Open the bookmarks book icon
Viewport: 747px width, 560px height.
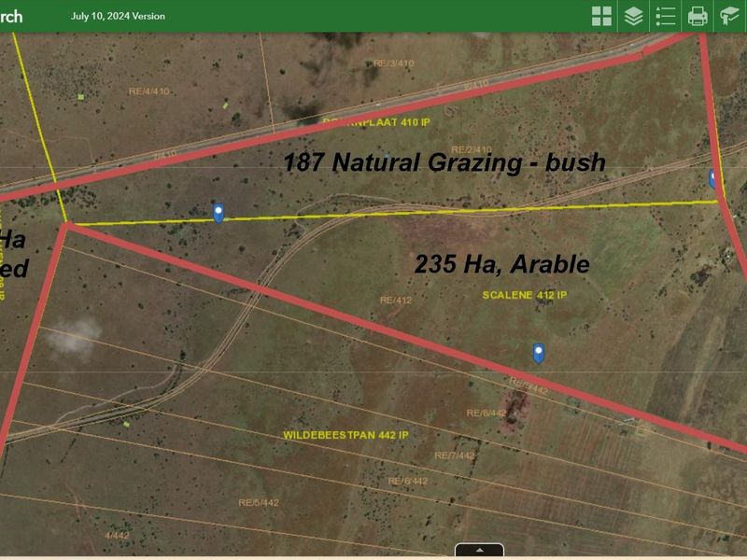point(729,16)
